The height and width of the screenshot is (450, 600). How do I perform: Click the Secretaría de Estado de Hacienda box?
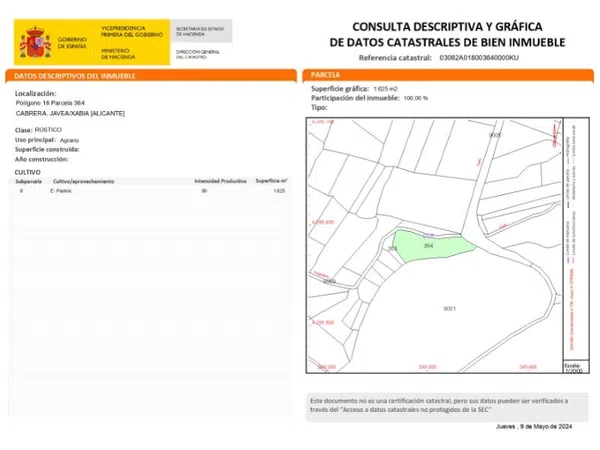coord(200,32)
